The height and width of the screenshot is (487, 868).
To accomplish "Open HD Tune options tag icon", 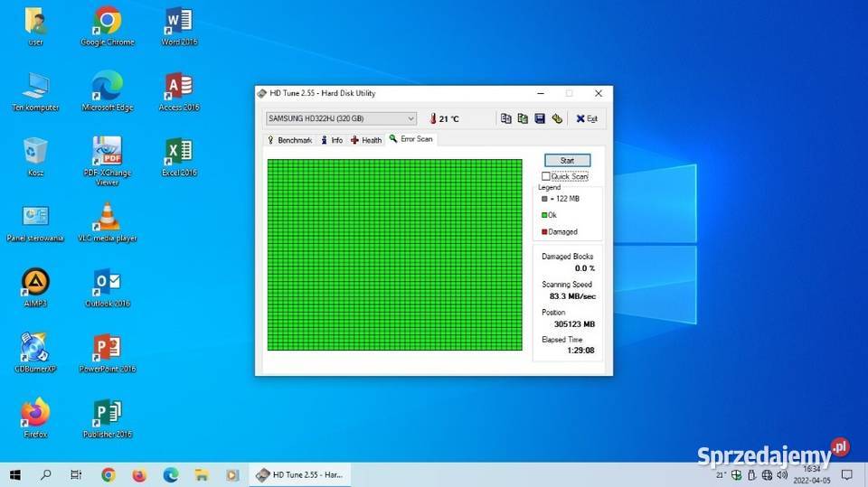I will (x=557, y=118).
